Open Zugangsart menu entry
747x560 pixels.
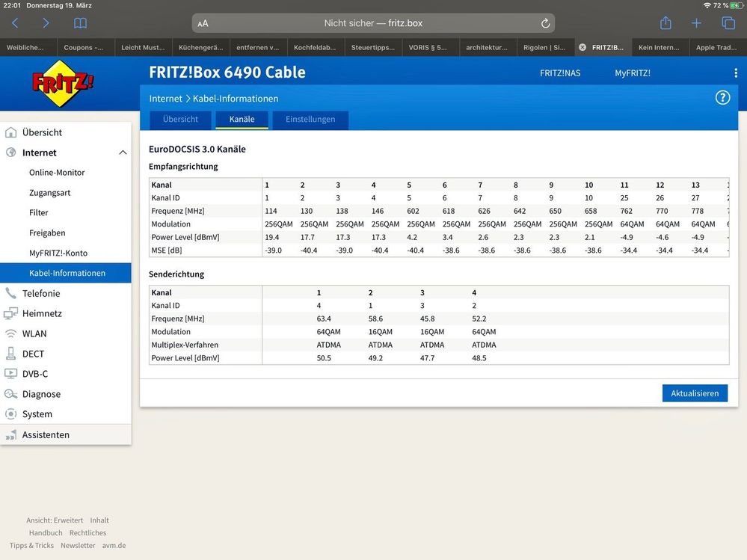pos(49,192)
